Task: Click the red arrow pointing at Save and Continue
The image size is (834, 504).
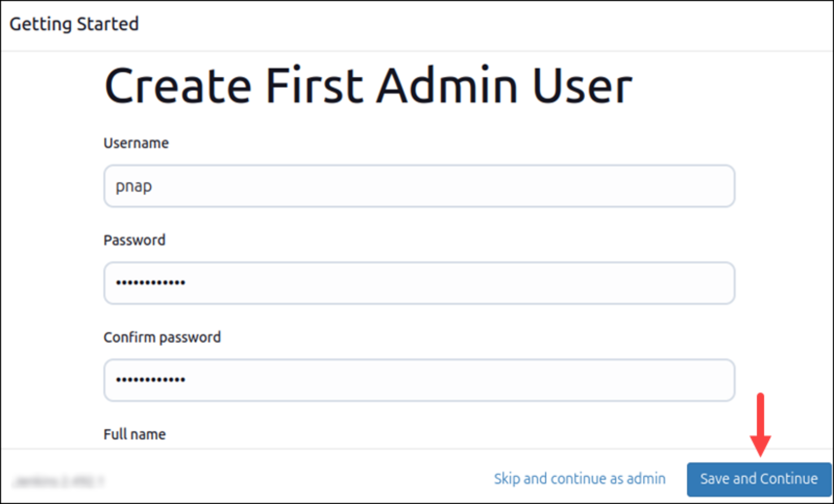Action: tap(760, 422)
